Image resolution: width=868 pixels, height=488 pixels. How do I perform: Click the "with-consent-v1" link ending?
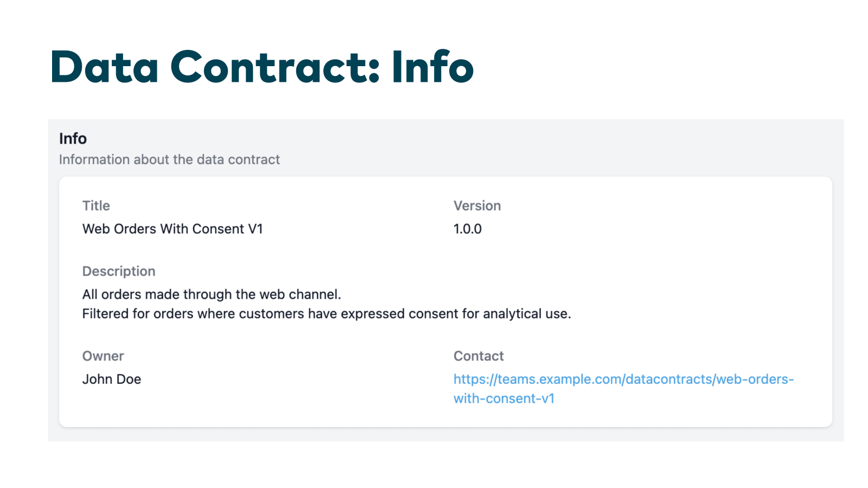tap(504, 399)
